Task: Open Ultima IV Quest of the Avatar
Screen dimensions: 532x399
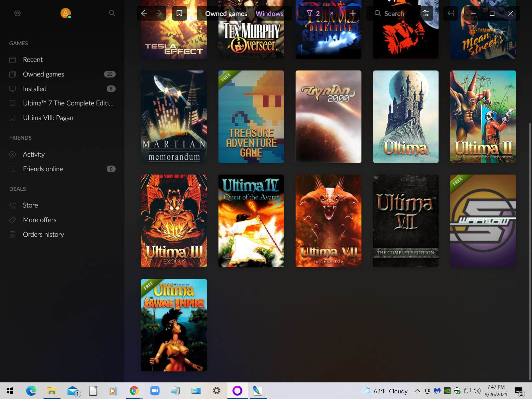Action: click(251, 221)
